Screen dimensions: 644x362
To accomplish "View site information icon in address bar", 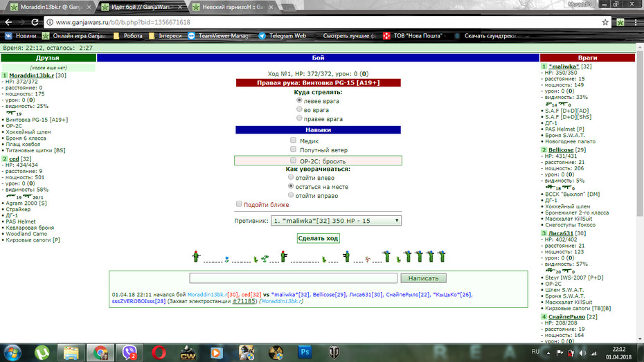I will (x=50, y=22).
